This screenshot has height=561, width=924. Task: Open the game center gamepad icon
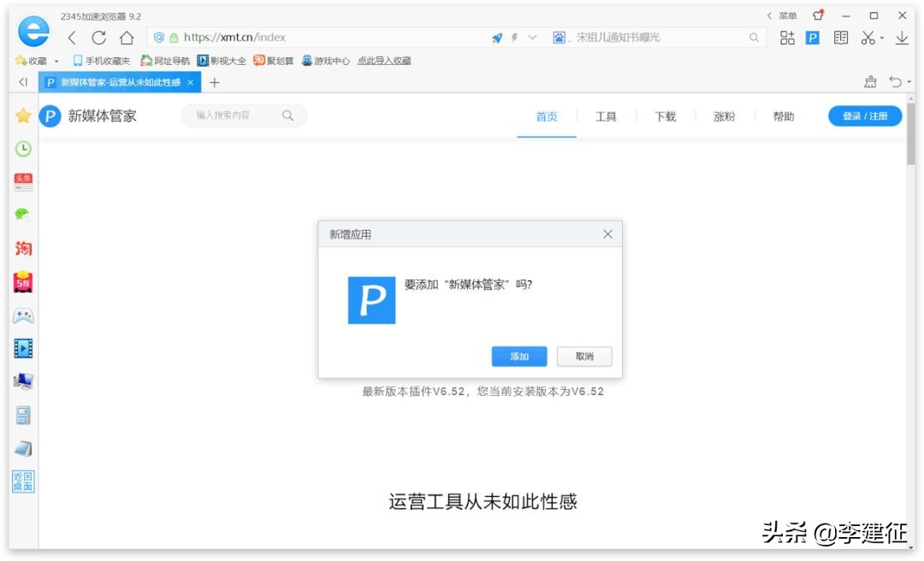click(x=22, y=315)
